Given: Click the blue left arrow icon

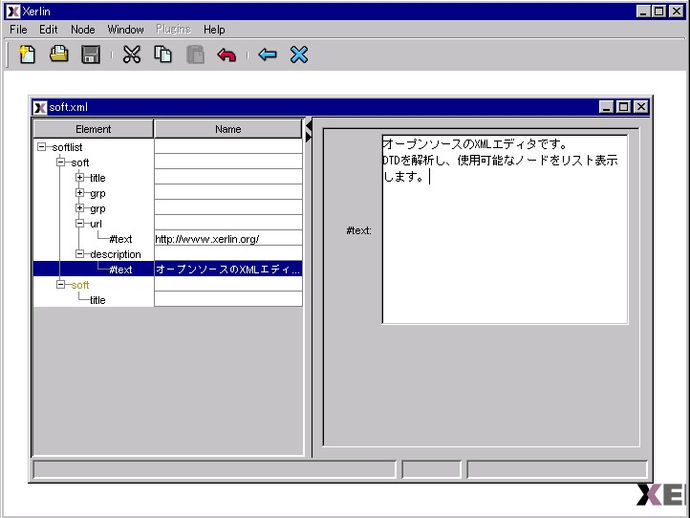Looking at the screenshot, I should tap(268, 55).
